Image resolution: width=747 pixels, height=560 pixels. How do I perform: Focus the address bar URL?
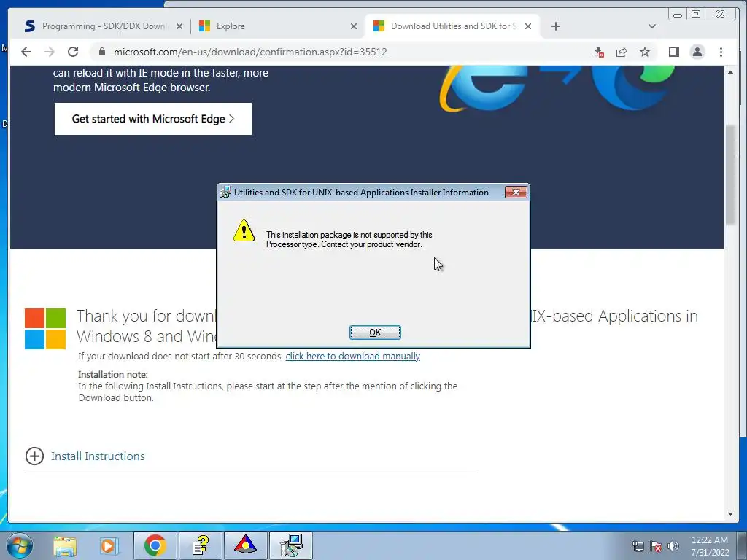250,52
